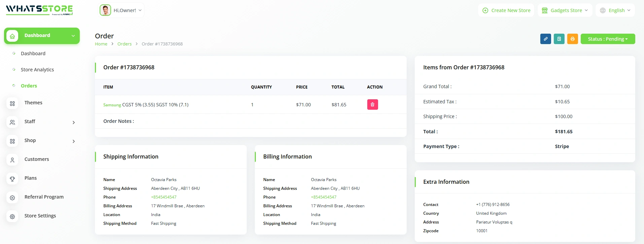This screenshot has width=644, height=244.
Task: Expand the Shop submenu arrow
Action: click(x=74, y=141)
